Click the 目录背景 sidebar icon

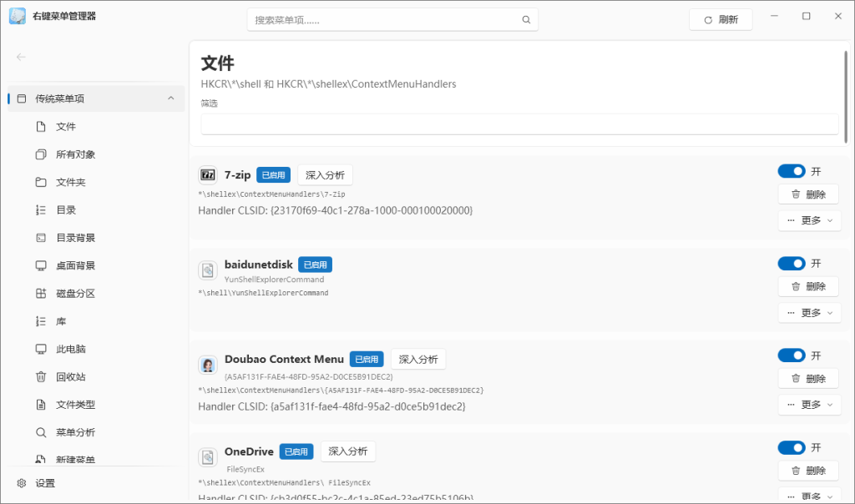coord(41,238)
